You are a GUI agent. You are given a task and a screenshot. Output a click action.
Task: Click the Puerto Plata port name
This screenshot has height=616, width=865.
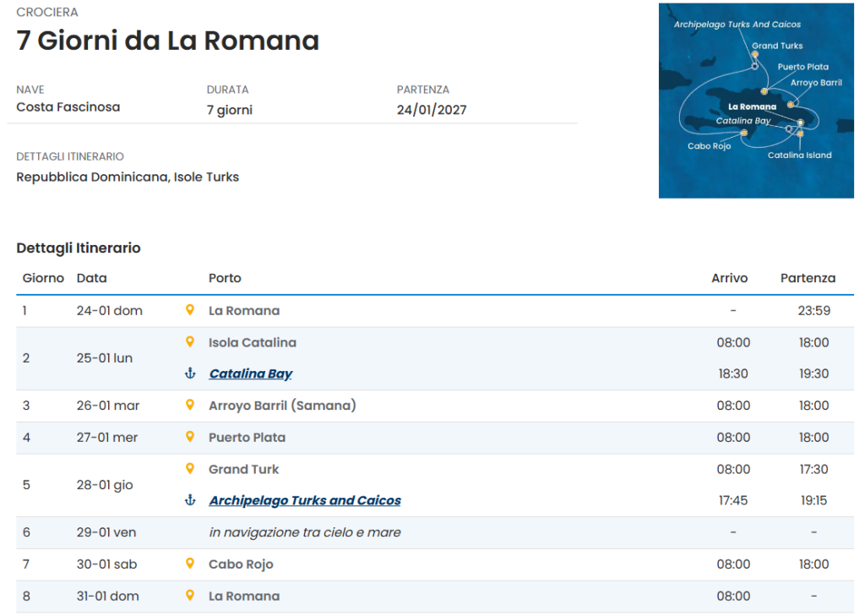[247, 438]
